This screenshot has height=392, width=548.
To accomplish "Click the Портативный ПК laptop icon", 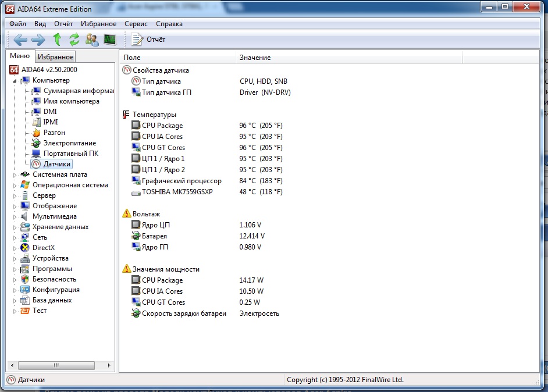I will coord(36,154).
